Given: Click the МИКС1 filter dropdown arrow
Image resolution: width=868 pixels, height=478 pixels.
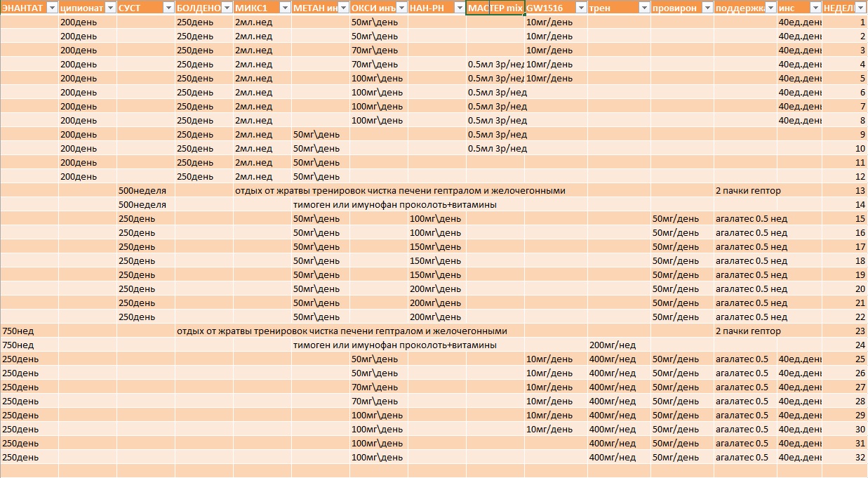Looking at the screenshot, I should pos(284,8).
